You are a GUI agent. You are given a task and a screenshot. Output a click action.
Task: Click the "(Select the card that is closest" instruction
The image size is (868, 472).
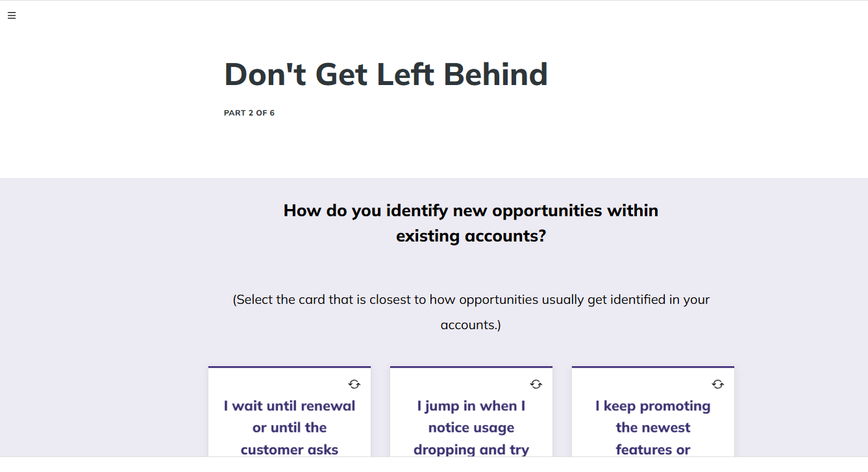471,299
